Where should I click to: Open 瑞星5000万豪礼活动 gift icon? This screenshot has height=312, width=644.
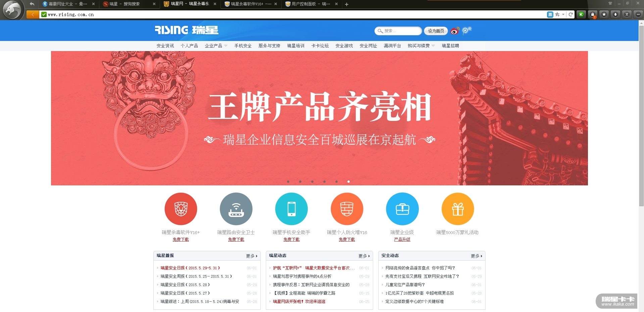point(458,209)
